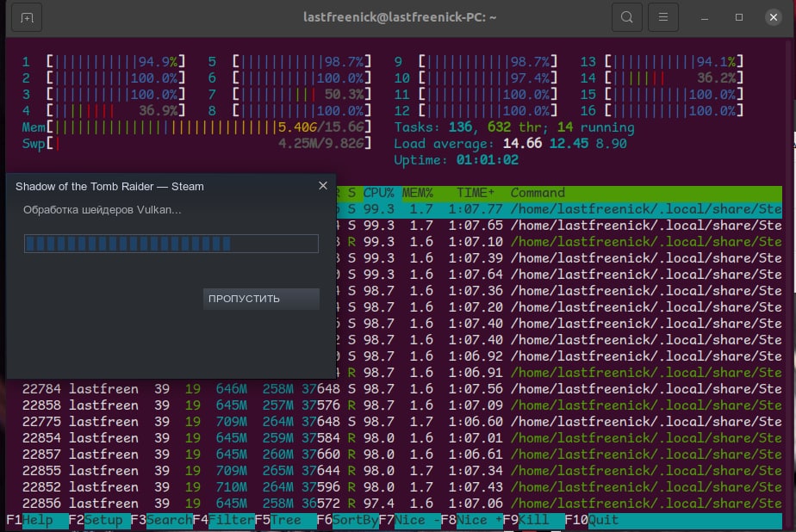Click the Обработка шейдеров Vulkan label
The width and height of the screenshot is (796, 532).
[x=102, y=210]
